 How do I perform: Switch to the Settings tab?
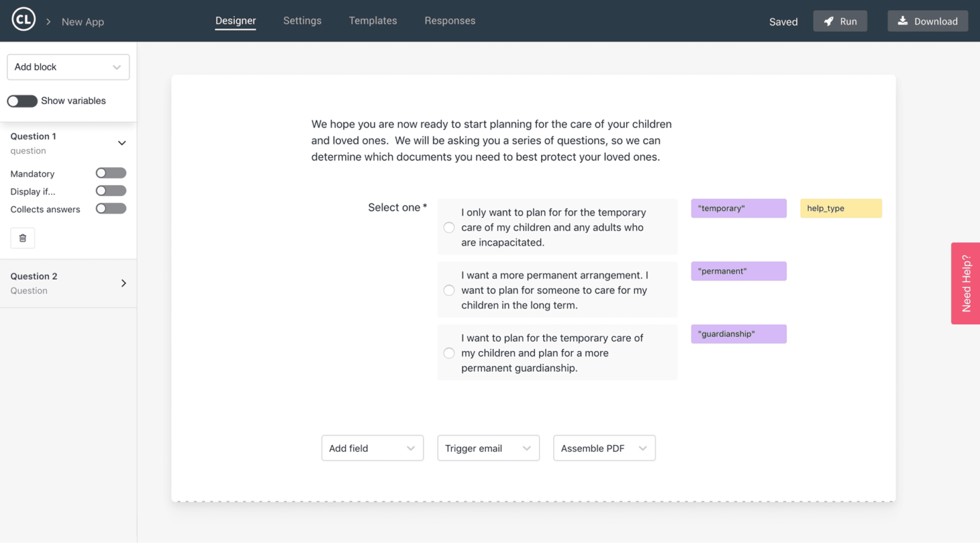(x=302, y=20)
